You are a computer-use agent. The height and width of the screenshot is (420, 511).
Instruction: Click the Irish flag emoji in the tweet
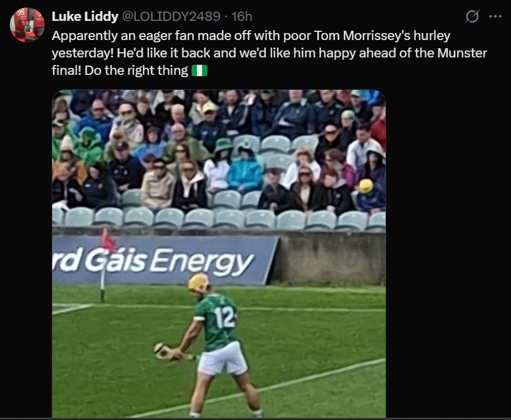click(199, 71)
